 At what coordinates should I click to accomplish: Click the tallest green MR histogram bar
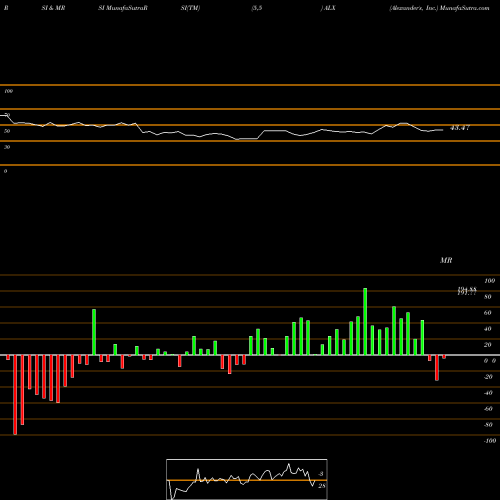coord(365,322)
